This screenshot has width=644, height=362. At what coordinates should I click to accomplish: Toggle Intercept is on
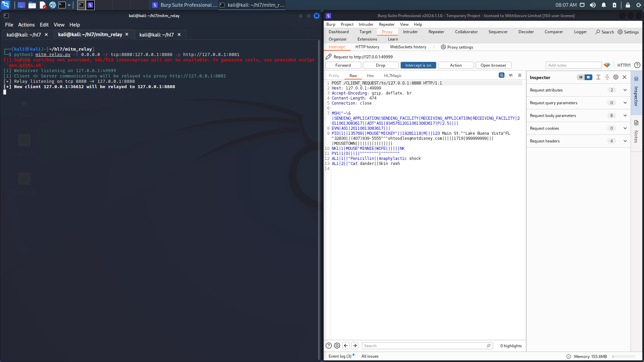[418, 65]
